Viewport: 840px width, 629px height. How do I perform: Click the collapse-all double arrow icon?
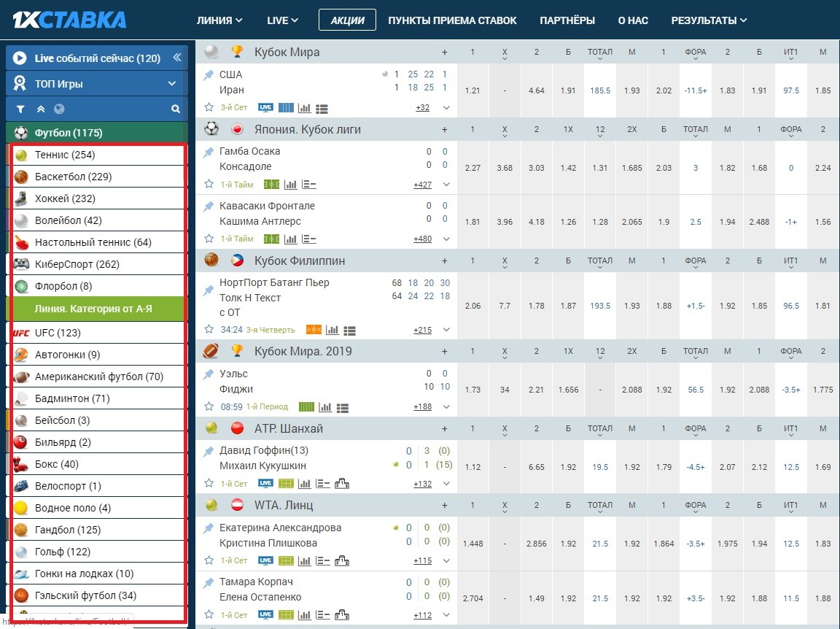click(41, 109)
